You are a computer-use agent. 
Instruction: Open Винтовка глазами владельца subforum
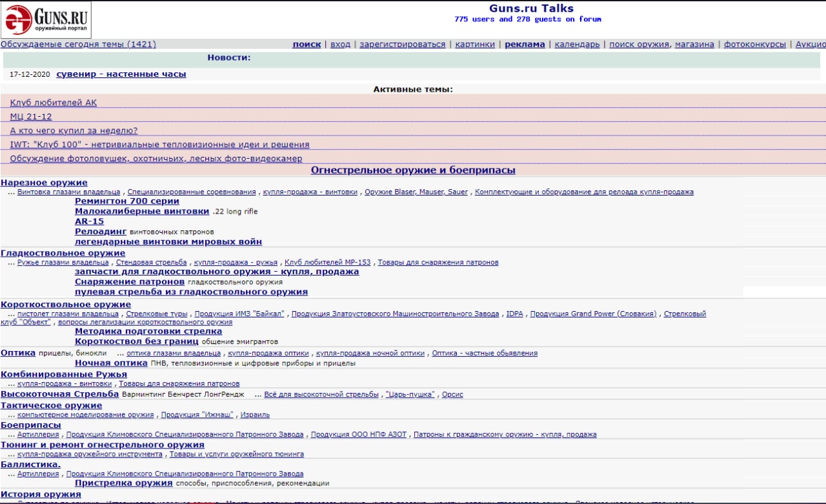click(x=68, y=192)
